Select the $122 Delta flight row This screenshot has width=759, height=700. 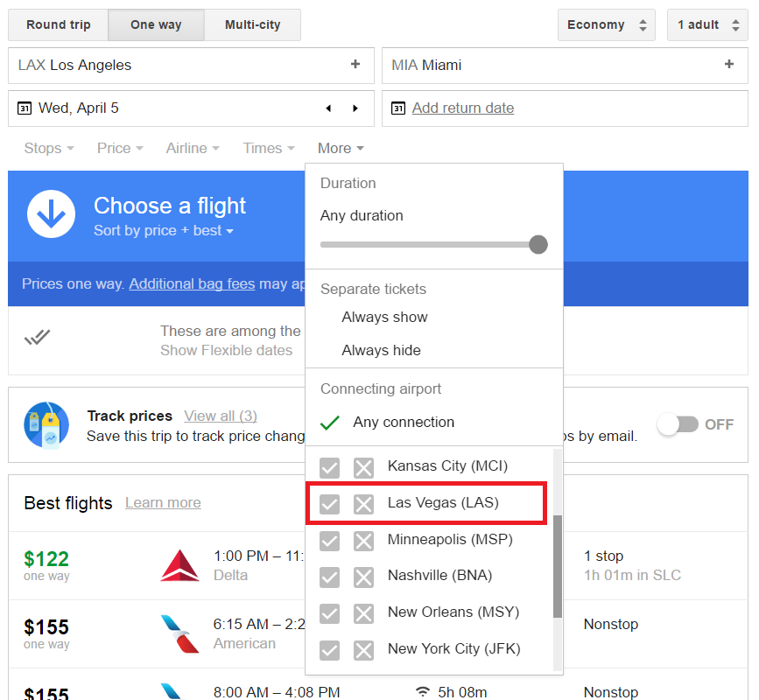click(x=378, y=565)
